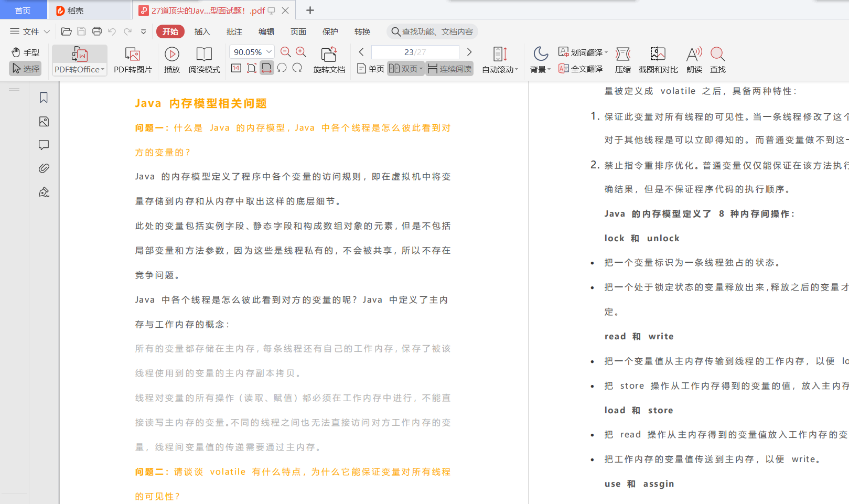The image size is (849, 504).
Task: Click PDF转Office converter icon
Action: click(80, 54)
